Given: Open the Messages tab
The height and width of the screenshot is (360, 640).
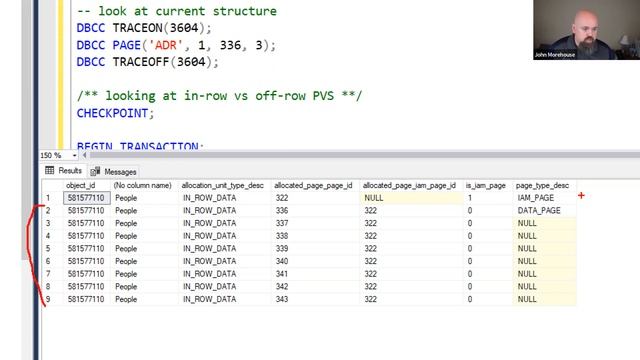Looking at the screenshot, I should [113, 171].
